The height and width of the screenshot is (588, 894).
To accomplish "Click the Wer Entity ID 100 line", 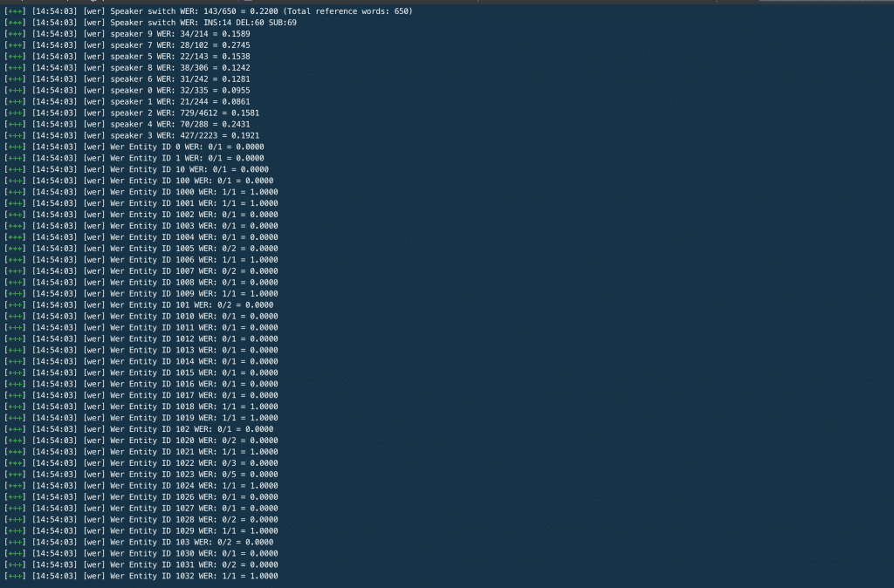I will coord(139,181).
